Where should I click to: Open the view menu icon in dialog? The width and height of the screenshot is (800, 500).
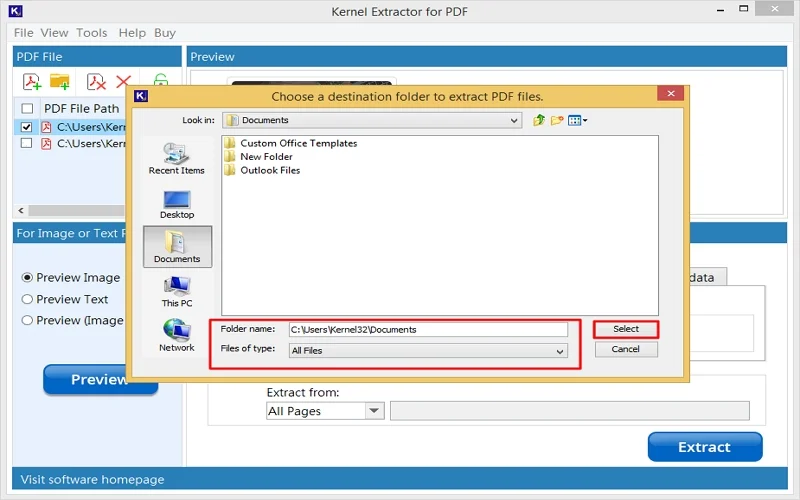pyautogui.click(x=578, y=120)
